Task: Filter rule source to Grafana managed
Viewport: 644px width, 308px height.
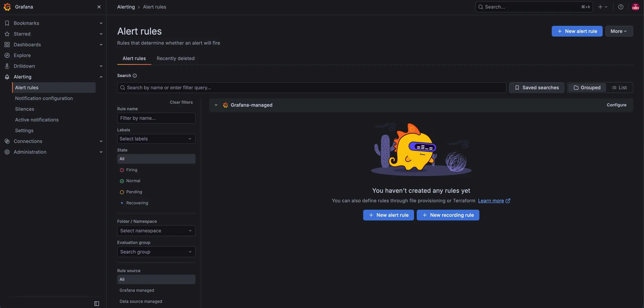Action: [x=156, y=291]
